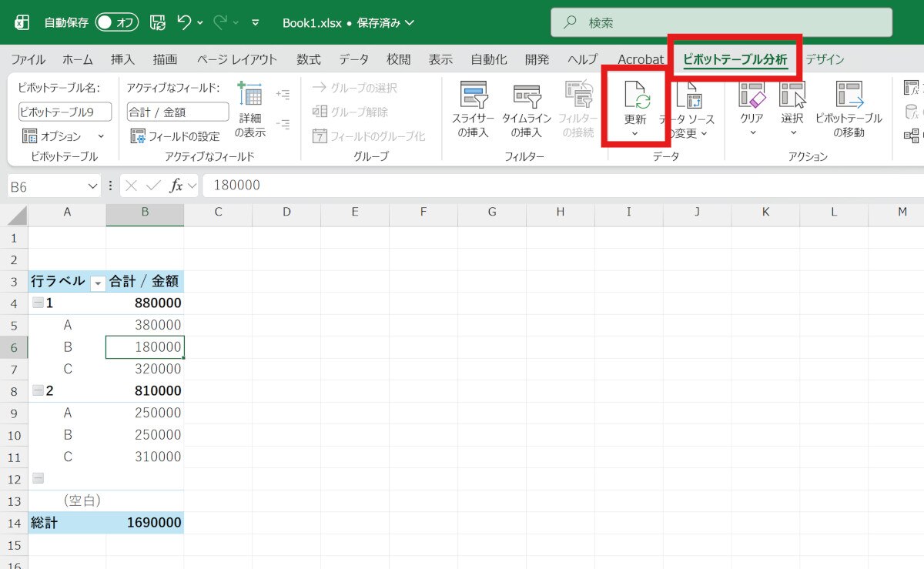924x569 pixels.
Task: Click the ピボットテーブル名 input field
Action: point(65,112)
